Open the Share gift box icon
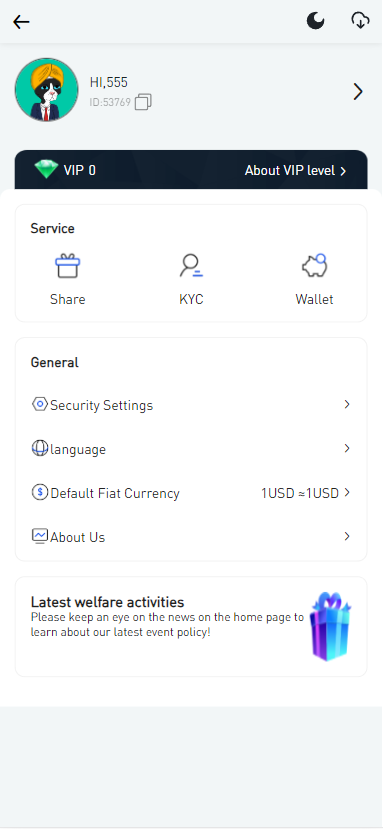The height and width of the screenshot is (829, 383). pyautogui.click(x=68, y=266)
